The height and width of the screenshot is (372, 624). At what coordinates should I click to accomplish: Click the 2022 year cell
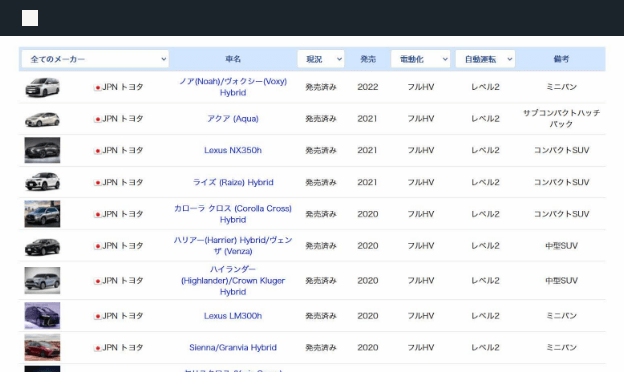368,87
